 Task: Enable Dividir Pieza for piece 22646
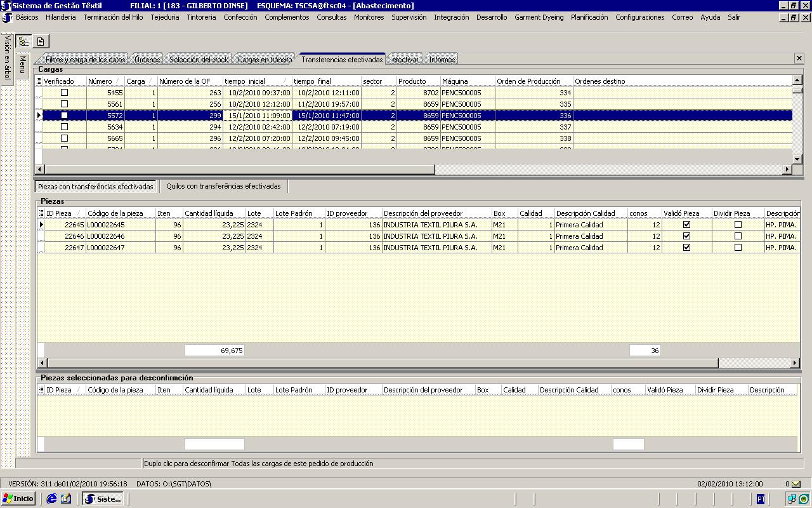(738, 236)
